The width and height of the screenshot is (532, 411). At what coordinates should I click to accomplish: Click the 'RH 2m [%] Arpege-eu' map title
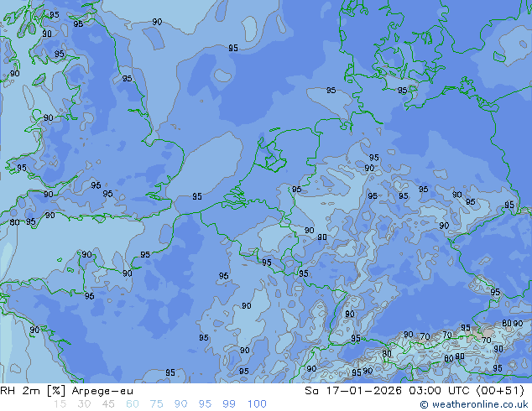67,391
